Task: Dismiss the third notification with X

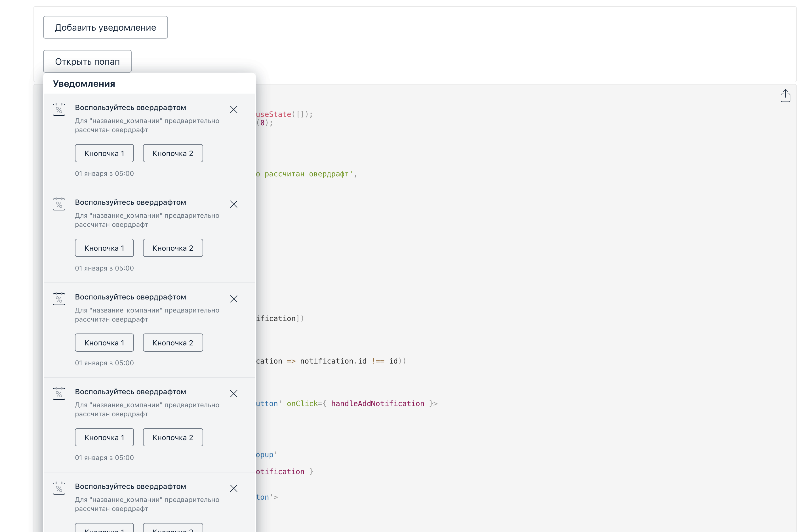Action: pos(233,299)
